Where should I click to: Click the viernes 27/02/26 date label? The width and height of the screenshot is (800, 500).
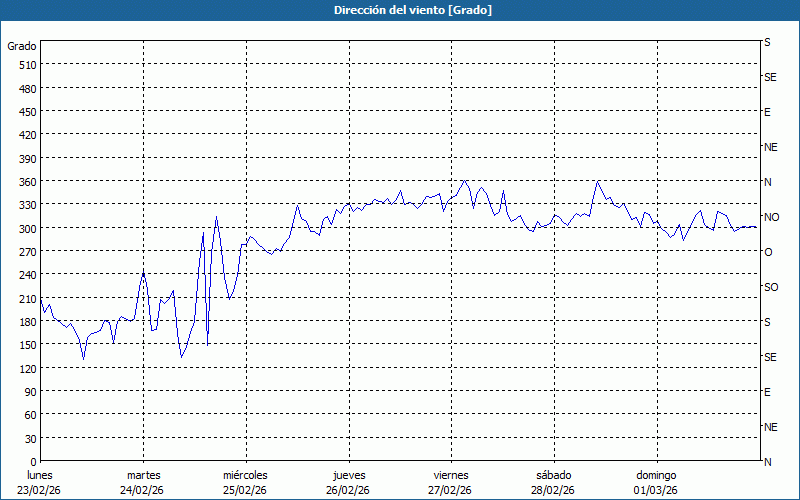click(x=450, y=482)
